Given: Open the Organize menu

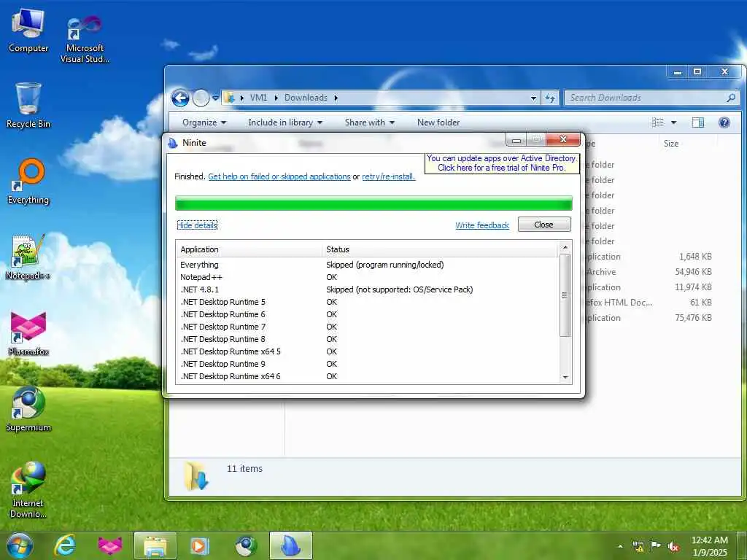Looking at the screenshot, I should (204, 122).
